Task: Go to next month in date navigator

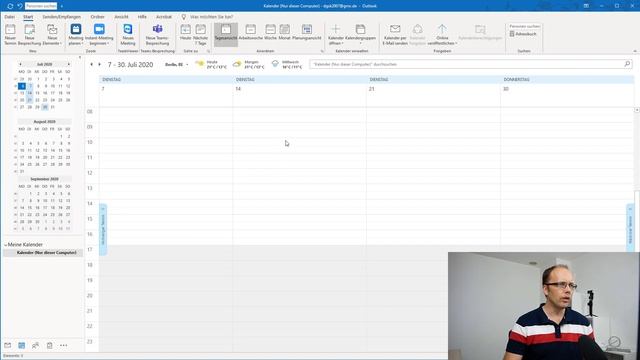Action: [x=69, y=64]
